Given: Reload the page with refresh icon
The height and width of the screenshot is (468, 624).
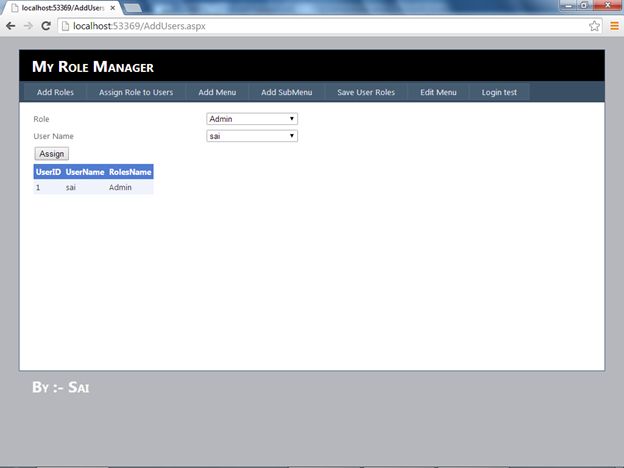Looking at the screenshot, I should 46,26.
